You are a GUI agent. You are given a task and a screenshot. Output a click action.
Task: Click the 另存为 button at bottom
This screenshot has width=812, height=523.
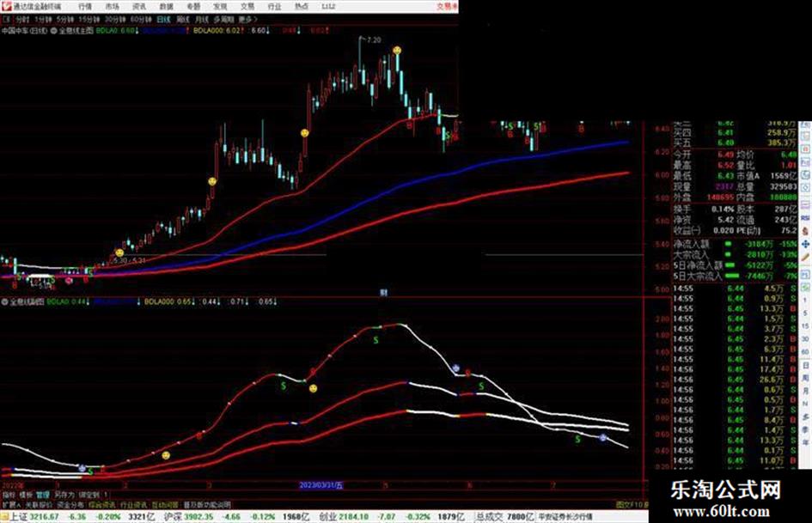[x=64, y=495]
